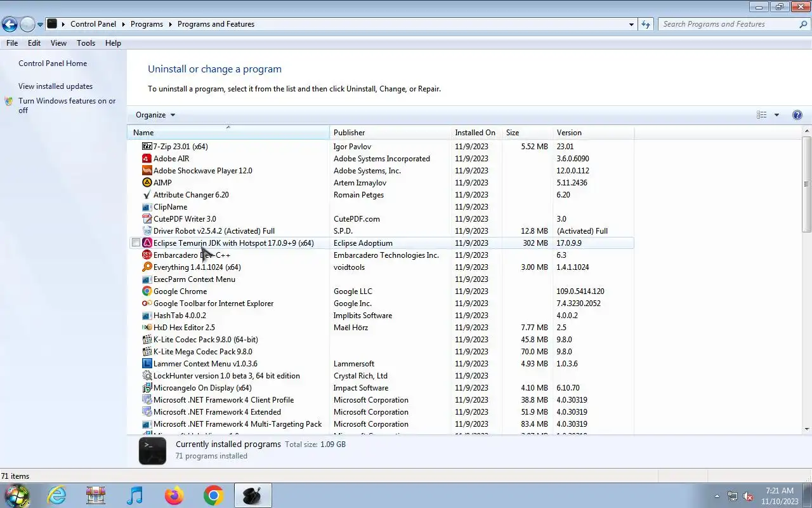Open the view options dropdown arrow
Image resolution: width=812 pixels, height=508 pixels.
pyautogui.click(x=776, y=115)
